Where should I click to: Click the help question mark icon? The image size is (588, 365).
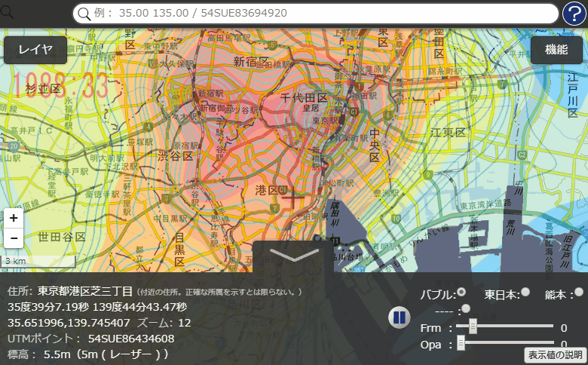[x=574, y=14]
